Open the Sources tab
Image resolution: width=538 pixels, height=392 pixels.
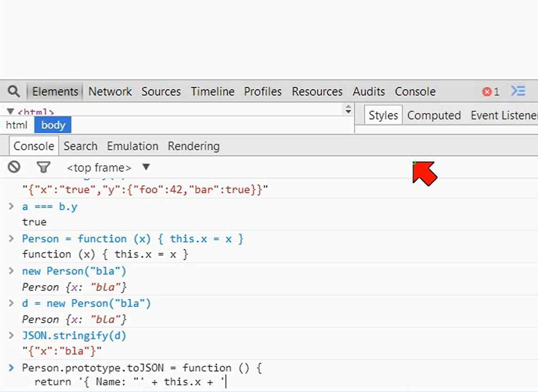(161, 92)
